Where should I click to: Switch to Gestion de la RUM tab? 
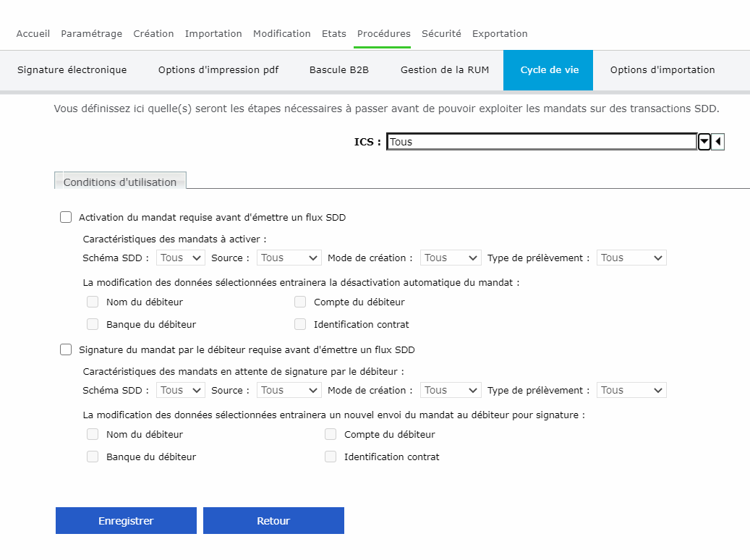click(x=445, y=70)
